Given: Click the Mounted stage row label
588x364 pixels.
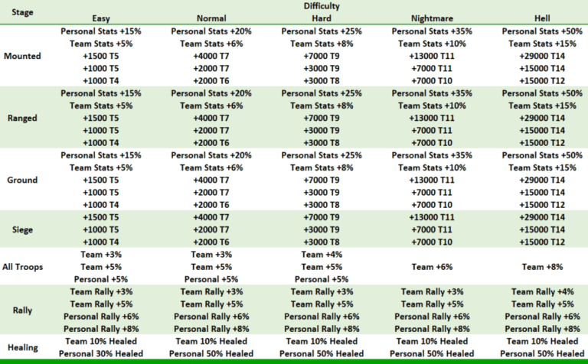Looking at the screenshot, I should point(24,57).
